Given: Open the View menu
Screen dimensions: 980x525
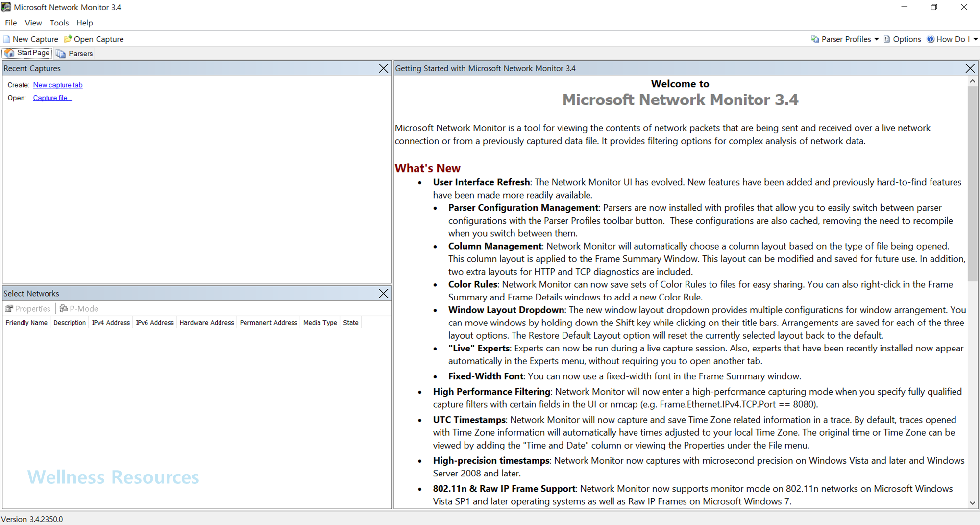Looking at the screenshot, I should coord(33,23).
